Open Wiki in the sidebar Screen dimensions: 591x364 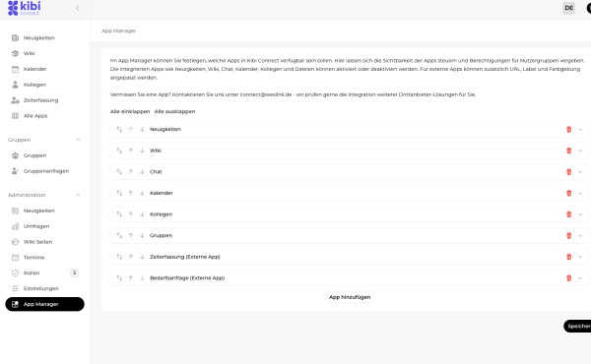tap(44, 53)
